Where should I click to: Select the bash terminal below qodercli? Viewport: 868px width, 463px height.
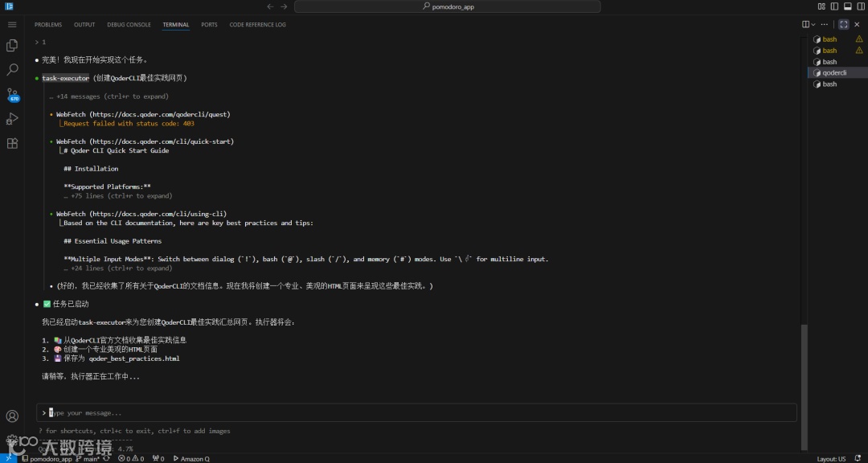[x=837, y=84]
